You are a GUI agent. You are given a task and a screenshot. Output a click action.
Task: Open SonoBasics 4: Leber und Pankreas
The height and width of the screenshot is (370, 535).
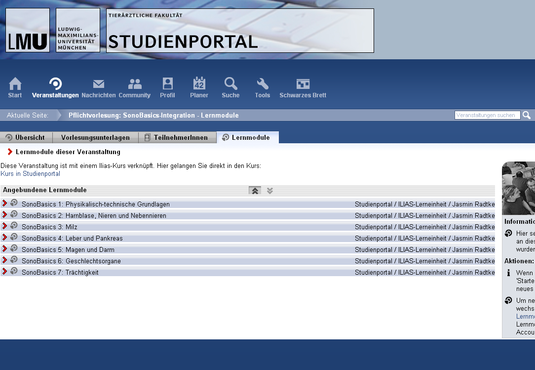(x=72, y=238)
